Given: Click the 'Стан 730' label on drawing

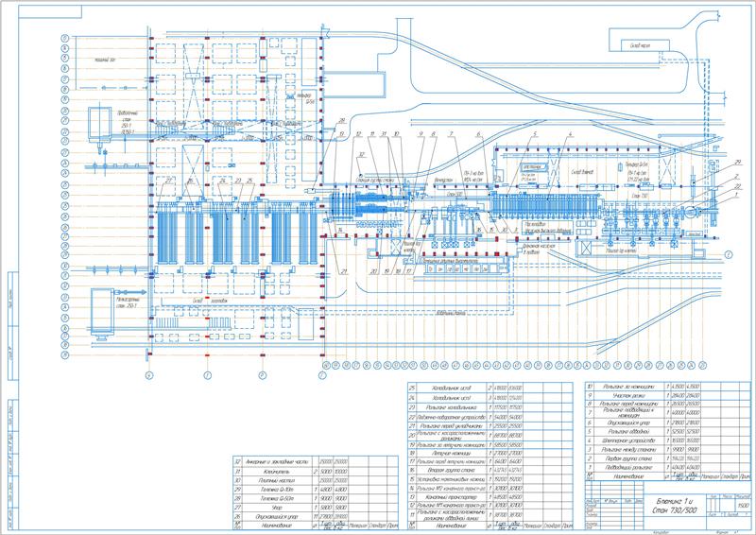Looking at the screenshot, I should tap(640, 196).
